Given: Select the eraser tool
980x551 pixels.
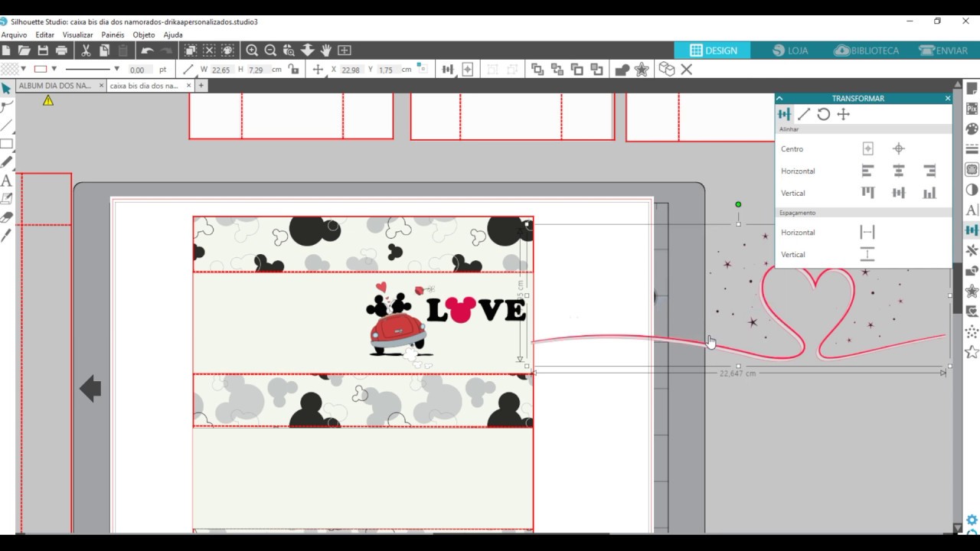Looking at the screenshot, I should pos(6,217).
